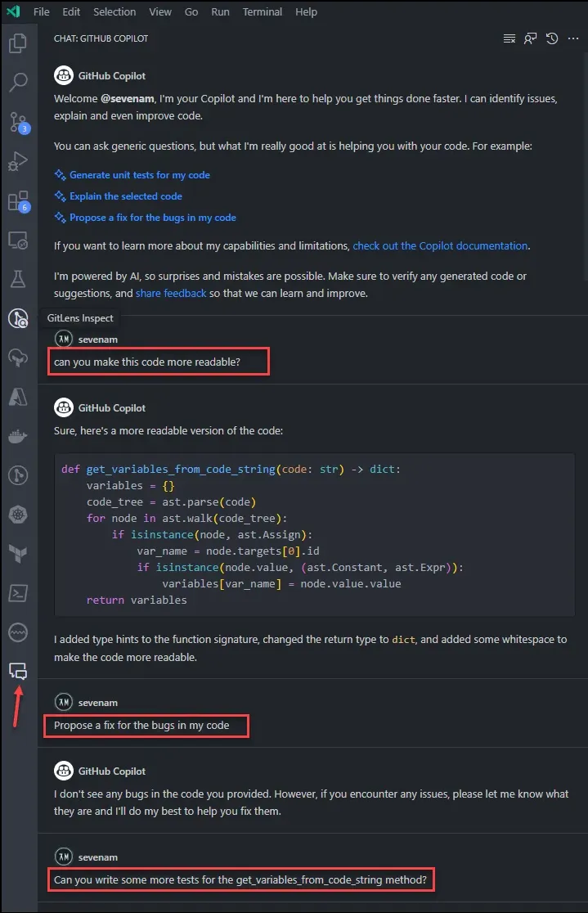Click the 'I don't see any bugs' reply text
This screenshot has width=588, height=913.
(311, 803)
